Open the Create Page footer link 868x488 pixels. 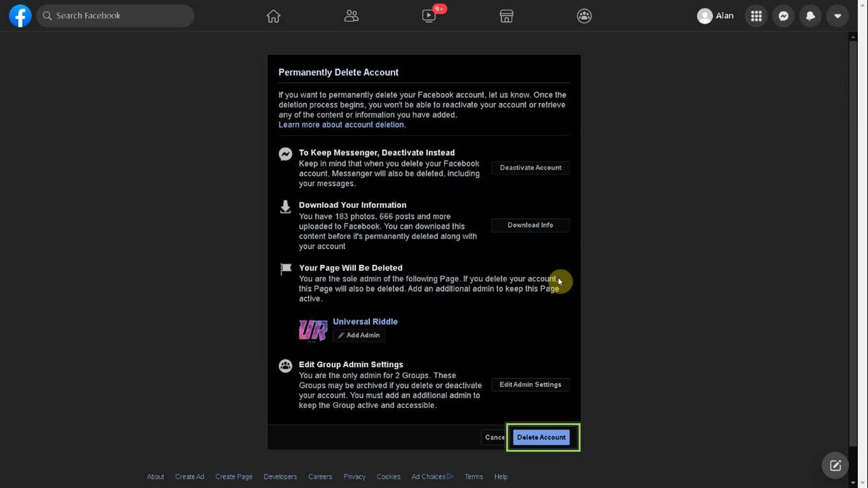234,477
